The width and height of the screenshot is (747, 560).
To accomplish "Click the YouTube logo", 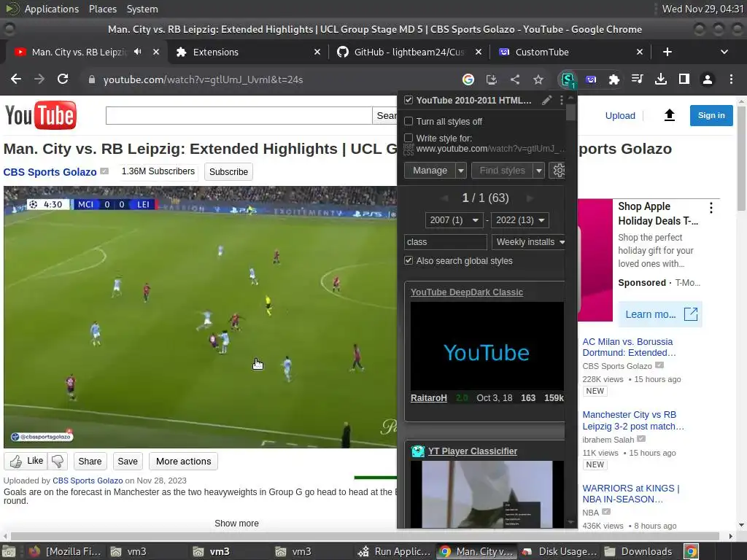I will click(x=41, y=115).
